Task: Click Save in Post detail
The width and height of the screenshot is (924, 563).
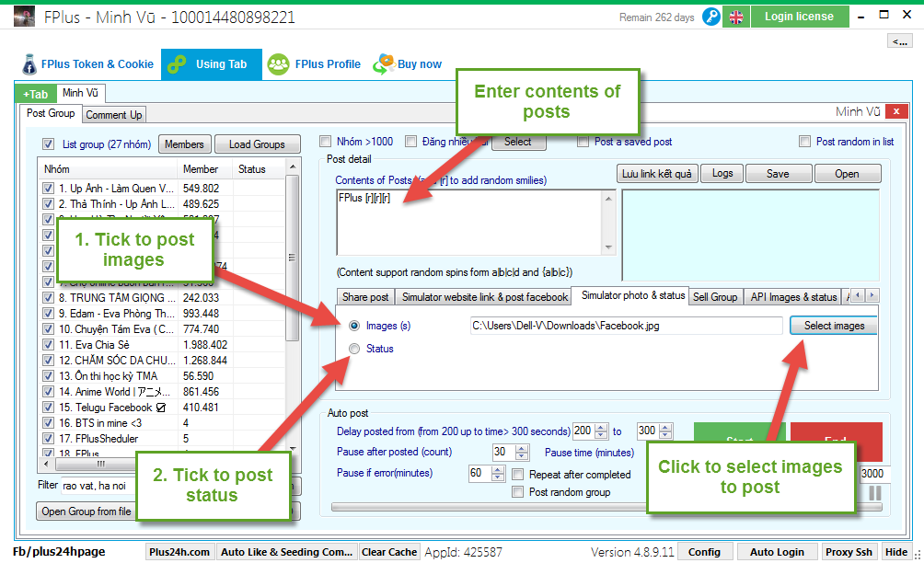Action: (778, 174)
